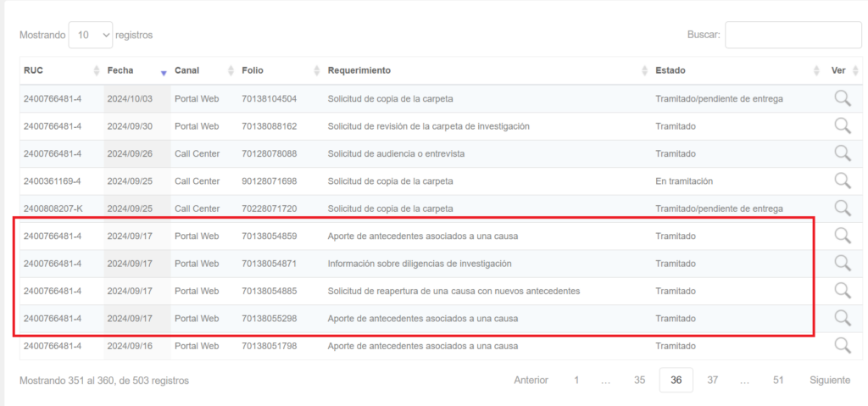The height and width of the screenshot is (406, 868).
Task: Open the record with folio 90128071698
Action: (842, 181)
